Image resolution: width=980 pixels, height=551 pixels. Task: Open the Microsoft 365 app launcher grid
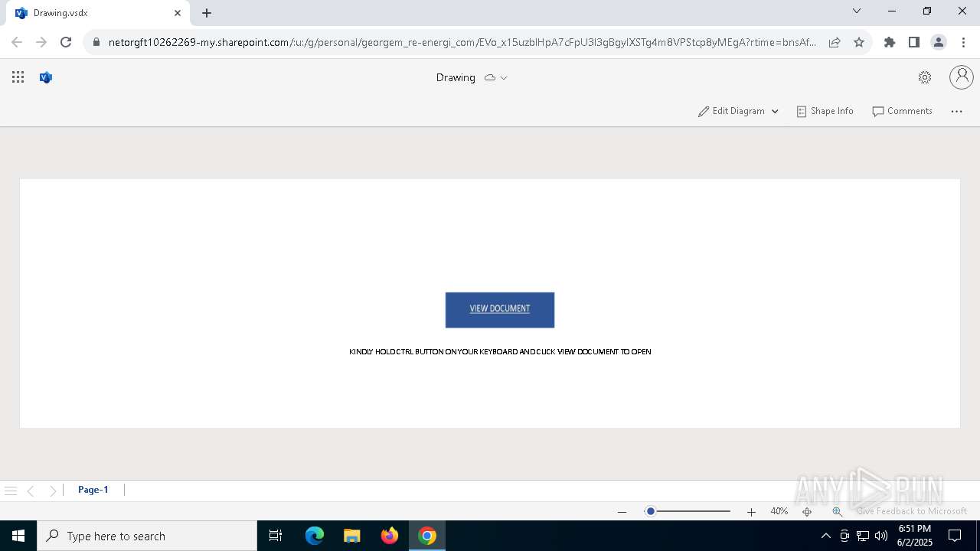tap(18, 77)
